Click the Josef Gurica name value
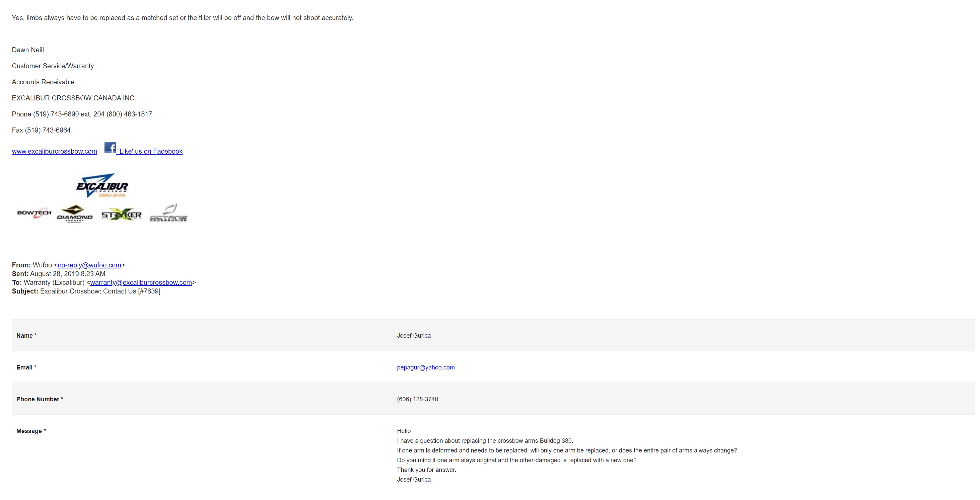The width and height of the screenshot is (980, 500). click(x=414, y=335)
